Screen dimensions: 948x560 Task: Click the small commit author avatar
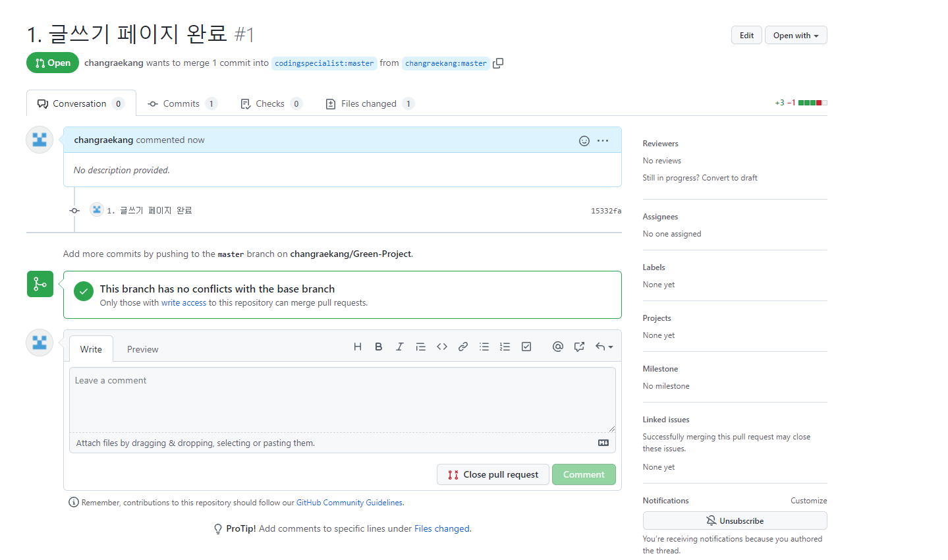97,210
